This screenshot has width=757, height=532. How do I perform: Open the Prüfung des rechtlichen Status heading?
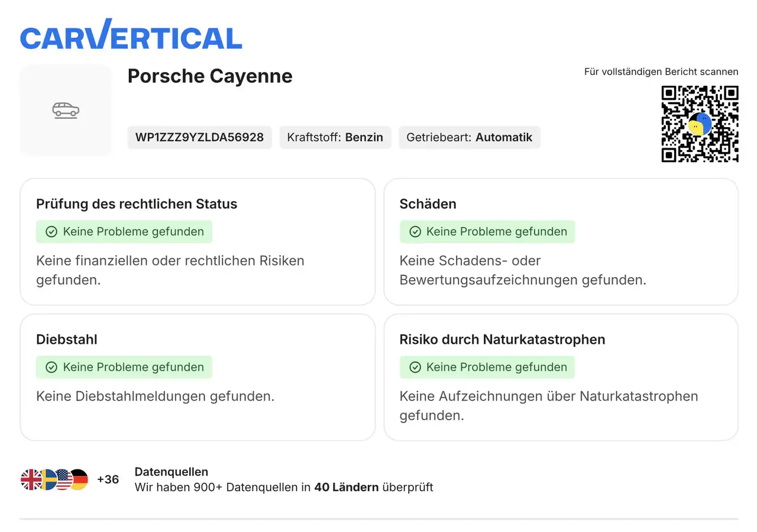[x=137, y=204]
